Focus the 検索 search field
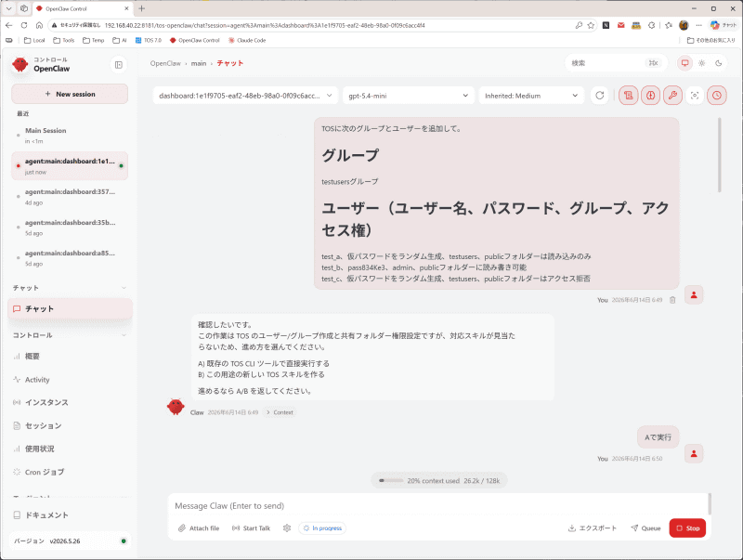This screenshot has width=743, height=560. tap(616, 63)
